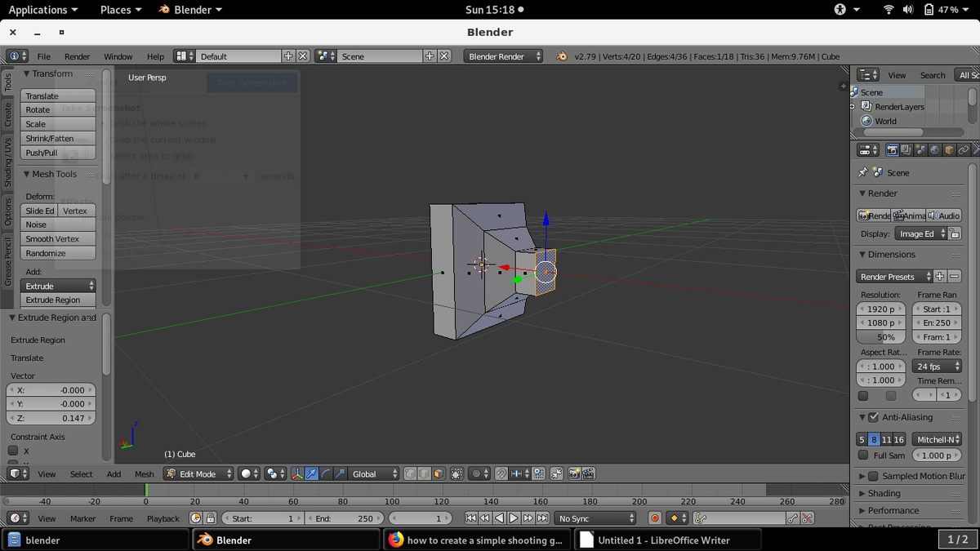Open snap element type selector
Viewport: 980px width, 551px height.
click(x=519, y=473)
